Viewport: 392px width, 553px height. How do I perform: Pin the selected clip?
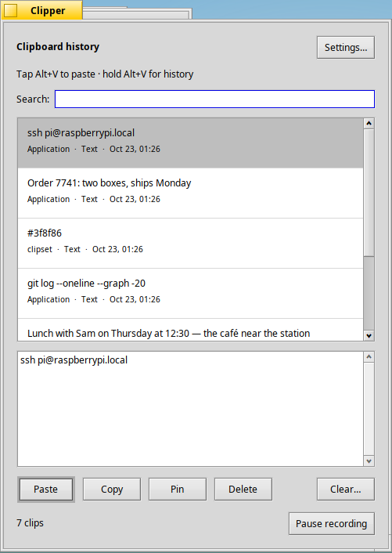click(x=178, y=490)
